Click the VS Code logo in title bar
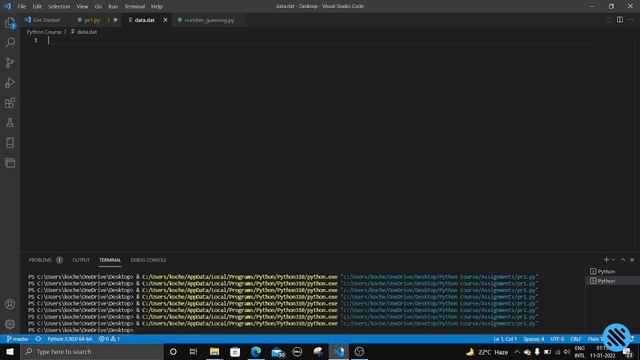This screenshot has height=360, width=640. point(8,6)
